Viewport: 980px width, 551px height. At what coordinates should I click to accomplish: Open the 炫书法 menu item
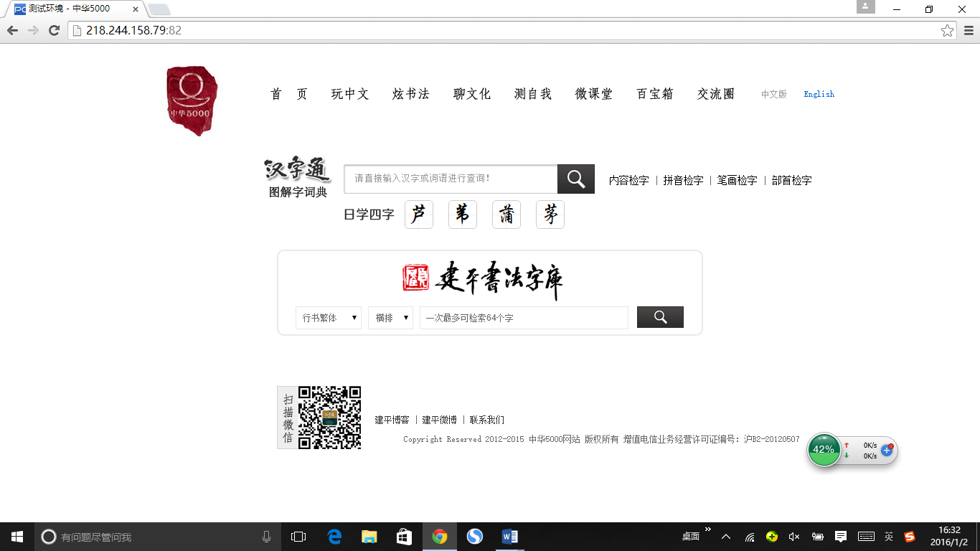(x=411, y=94)
